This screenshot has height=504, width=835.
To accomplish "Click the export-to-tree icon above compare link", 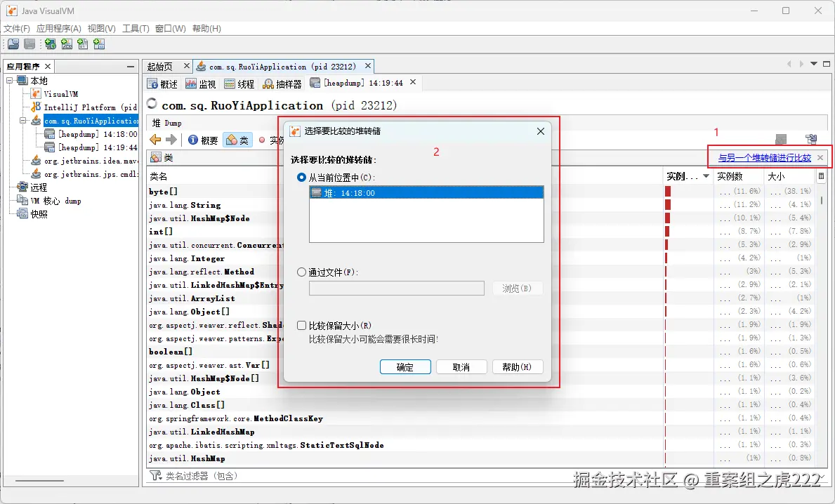I will (811, 140).
